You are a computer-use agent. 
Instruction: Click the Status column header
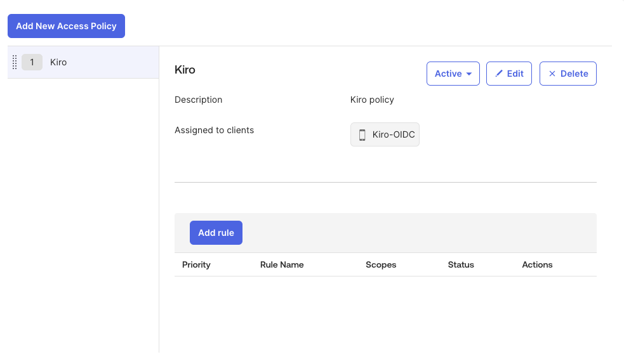point(461,264)
